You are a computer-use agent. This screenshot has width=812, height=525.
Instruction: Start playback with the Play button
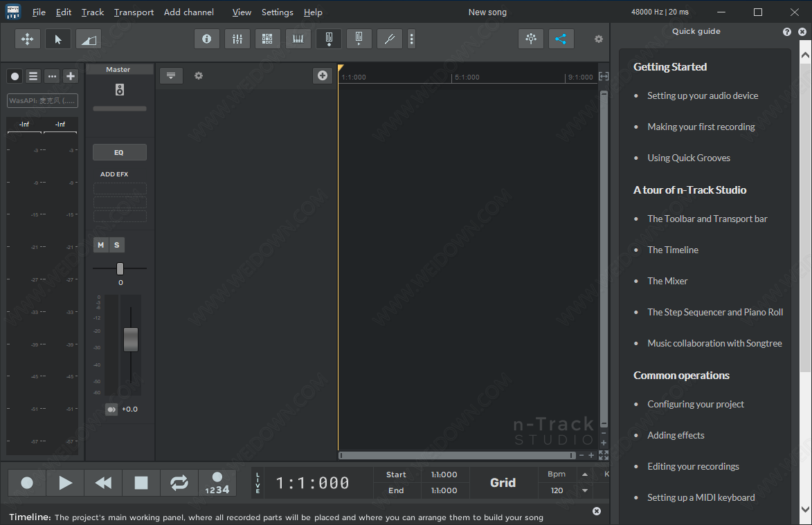click(x=65, y=483)
